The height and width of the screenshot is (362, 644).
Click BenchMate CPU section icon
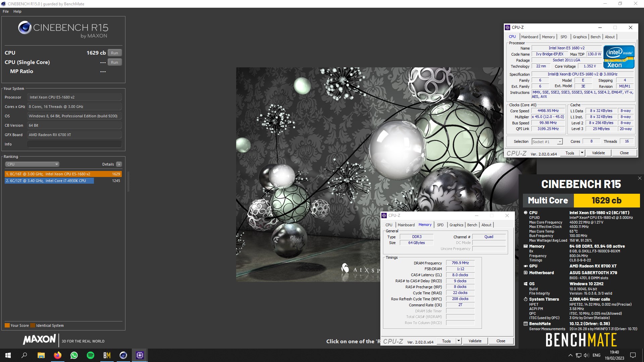pos(526,213)
